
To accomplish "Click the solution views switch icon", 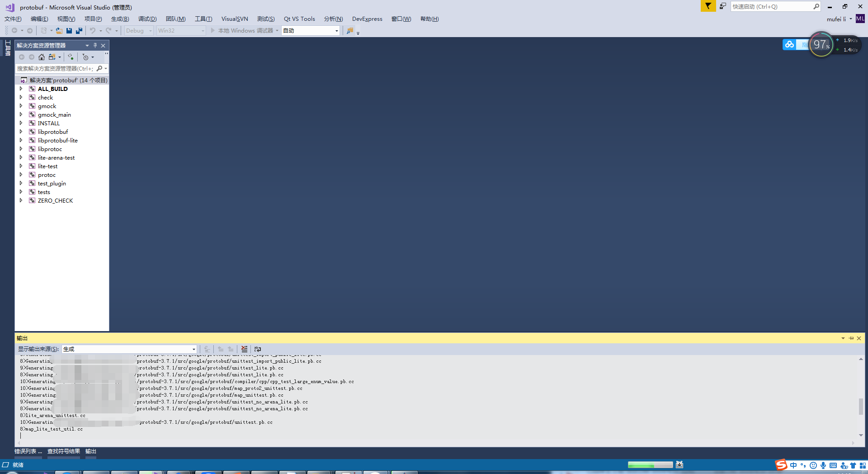I will point(52,57).
